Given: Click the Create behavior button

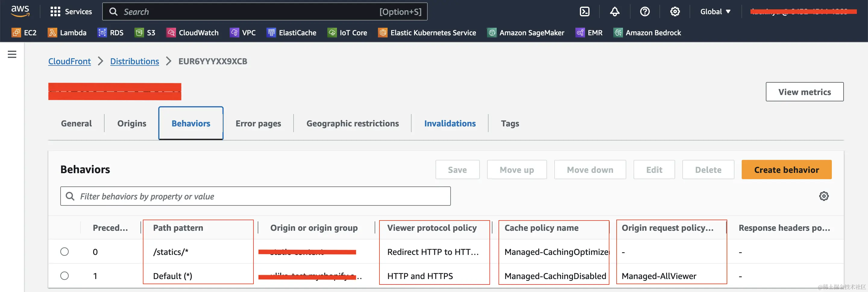Looking at the screenshot, I should click(786, 170).
